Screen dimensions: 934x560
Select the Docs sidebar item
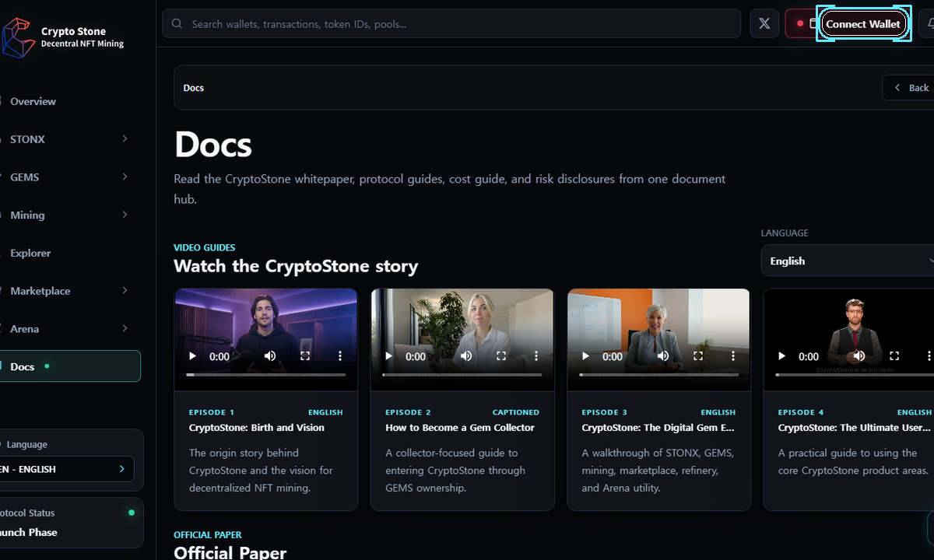tap(70, 366)
